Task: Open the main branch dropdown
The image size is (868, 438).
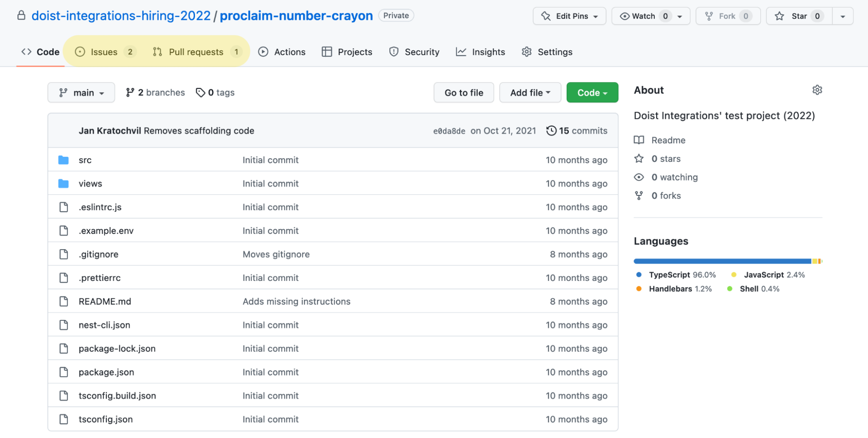Action: (x=81, y=92)
